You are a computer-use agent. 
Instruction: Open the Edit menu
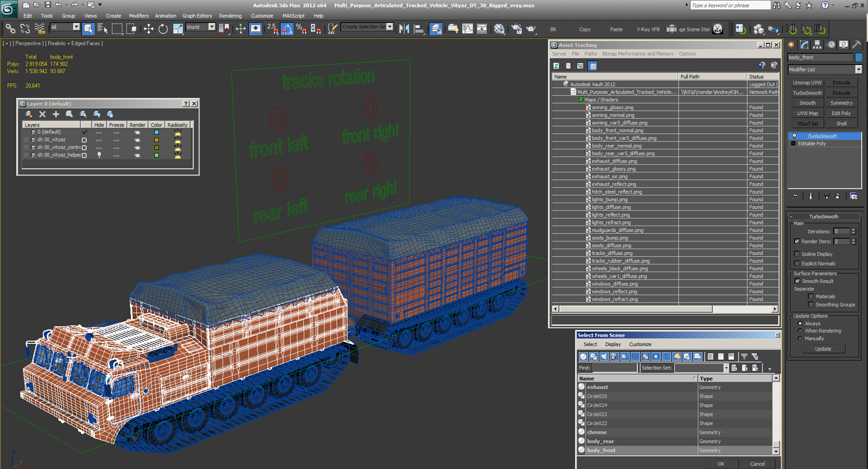(28, 16)
